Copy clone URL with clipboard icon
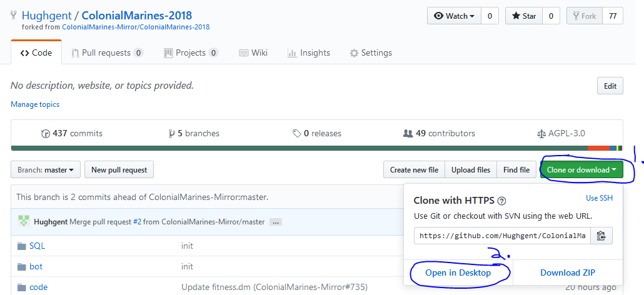This screenshot has width=644, height=295. [x=601, y=236]
